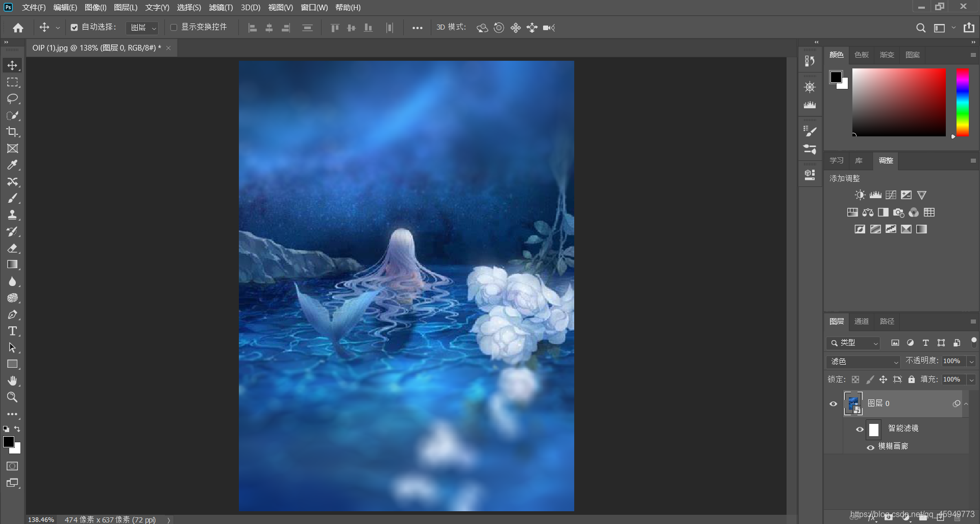This screenshot has height=524, width=980.
Task: Toggle lock transparent pixels
Action: click(x=855, y=379)
